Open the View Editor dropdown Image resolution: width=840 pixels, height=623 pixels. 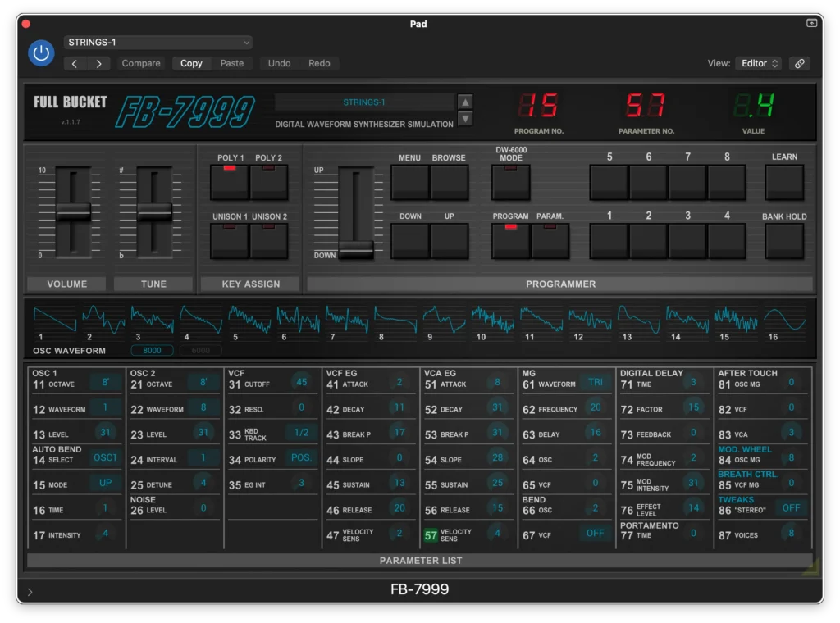(759, 63)
